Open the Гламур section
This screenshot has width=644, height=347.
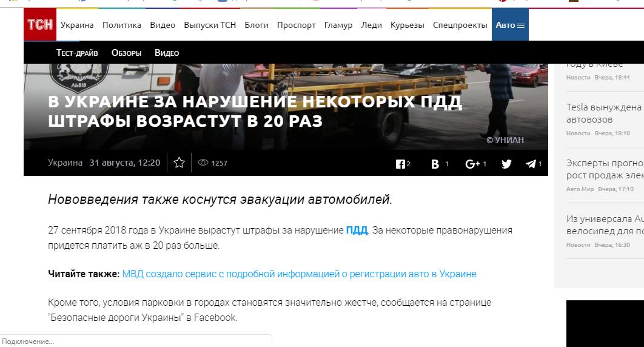(338, 25)
